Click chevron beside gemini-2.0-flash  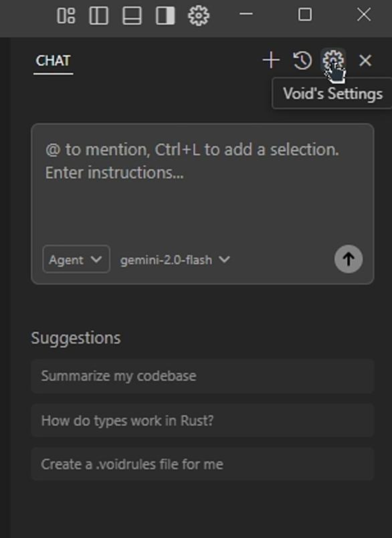pos(224,260)
